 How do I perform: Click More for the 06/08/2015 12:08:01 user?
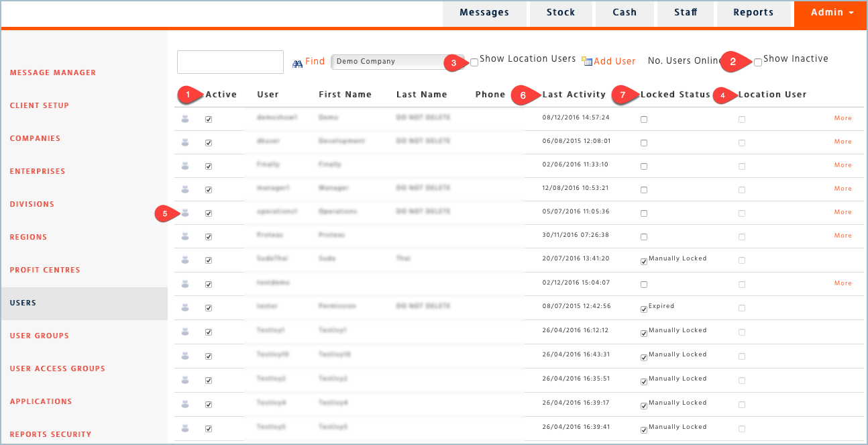843,142
